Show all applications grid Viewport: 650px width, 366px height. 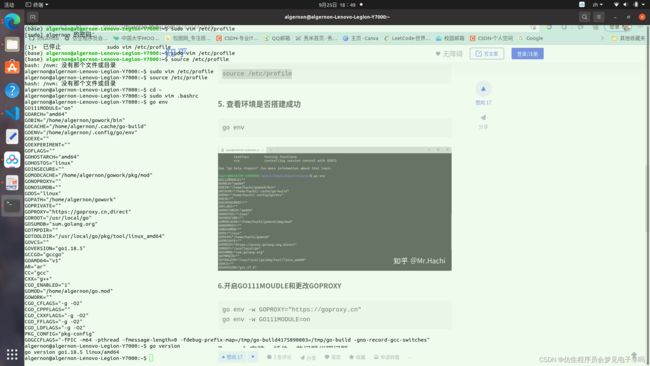tap(12, 354)
